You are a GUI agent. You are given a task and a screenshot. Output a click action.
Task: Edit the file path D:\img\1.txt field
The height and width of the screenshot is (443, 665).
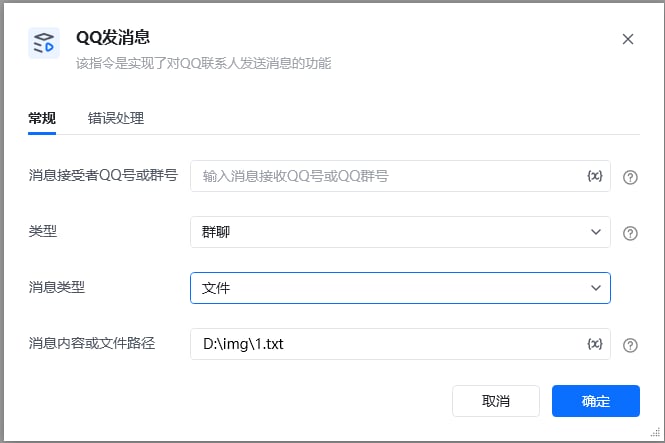400,344
